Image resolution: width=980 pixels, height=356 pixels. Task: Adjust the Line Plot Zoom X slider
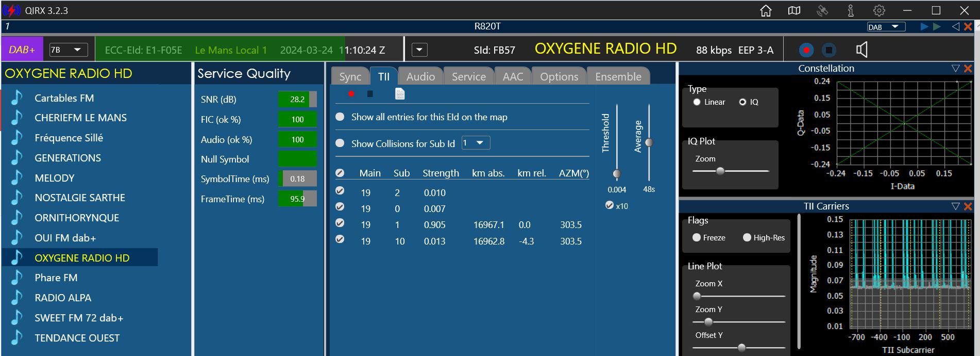point(697,296)
